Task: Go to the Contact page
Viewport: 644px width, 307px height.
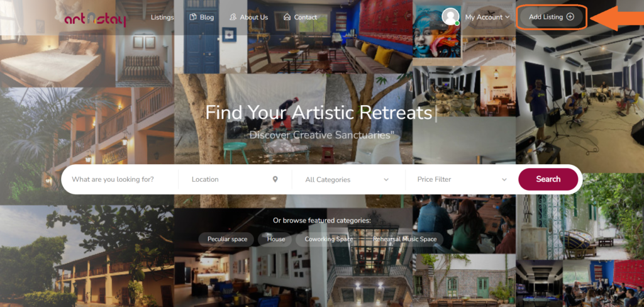Action: point(305,17)
